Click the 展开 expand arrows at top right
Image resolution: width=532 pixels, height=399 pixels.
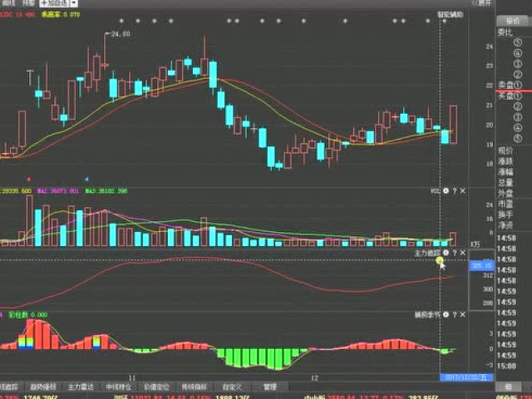481,3
